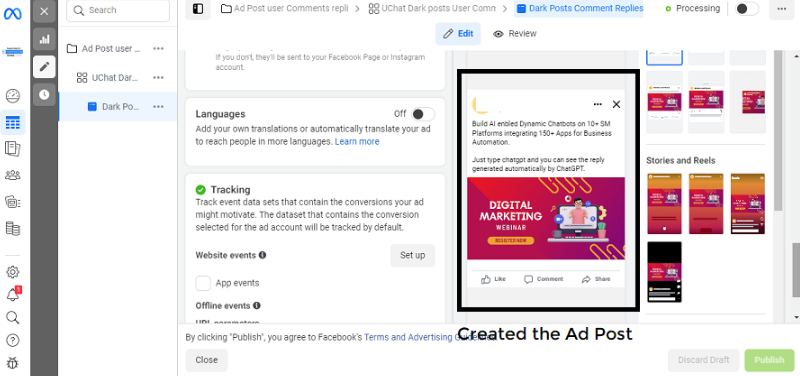Open Account overview gauge icon
The width and height of the screenshot is (800, 376).
13,95
